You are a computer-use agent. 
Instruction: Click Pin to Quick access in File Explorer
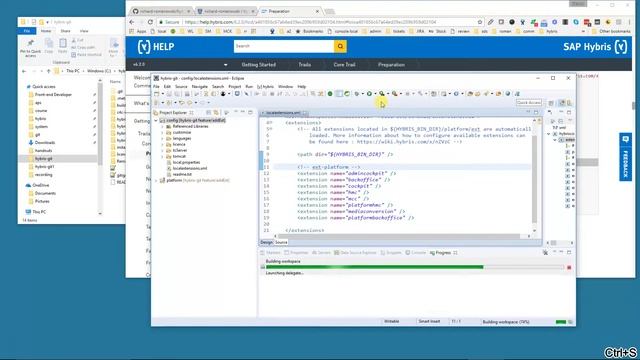tap(30, 48)
